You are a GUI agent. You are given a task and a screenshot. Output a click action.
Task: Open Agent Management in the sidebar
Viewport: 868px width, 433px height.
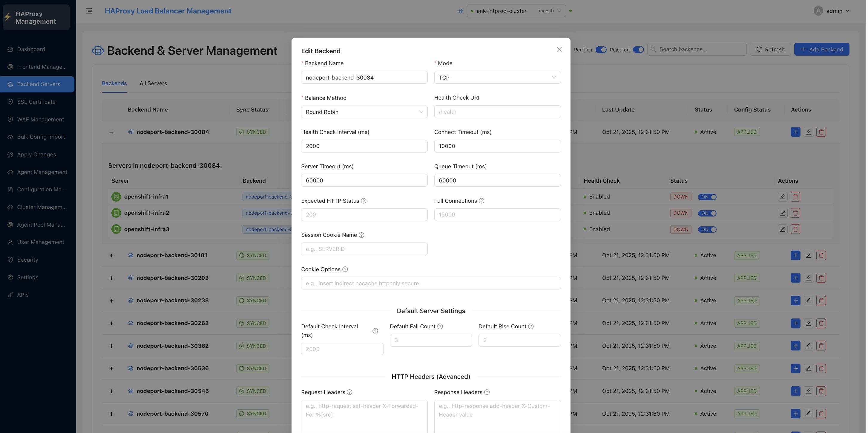(x=37, y=172)
